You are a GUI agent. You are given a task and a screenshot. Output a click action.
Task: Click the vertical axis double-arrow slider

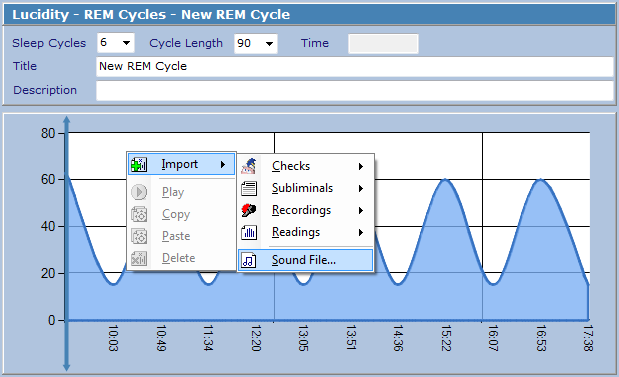[66, 244]
